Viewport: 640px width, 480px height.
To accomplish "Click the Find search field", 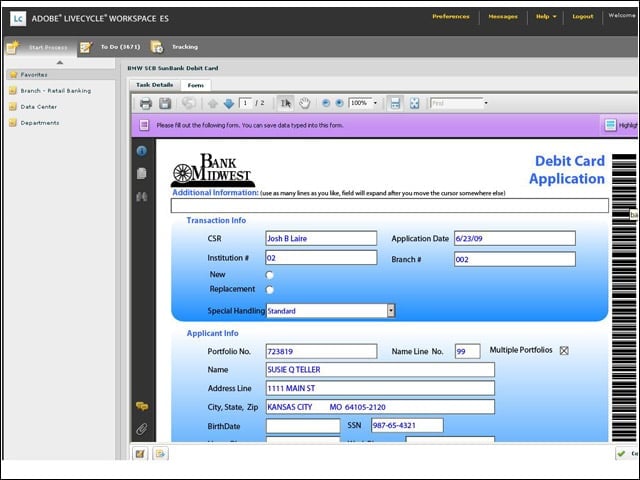I will click(456, 103).
